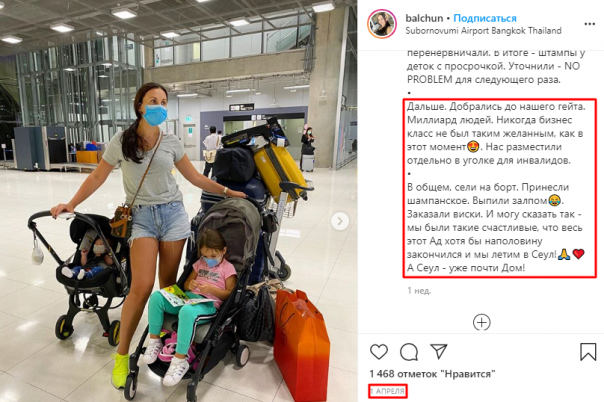View the 1 468 likes count
Screen dimensions: 604x402
[432, 374]
